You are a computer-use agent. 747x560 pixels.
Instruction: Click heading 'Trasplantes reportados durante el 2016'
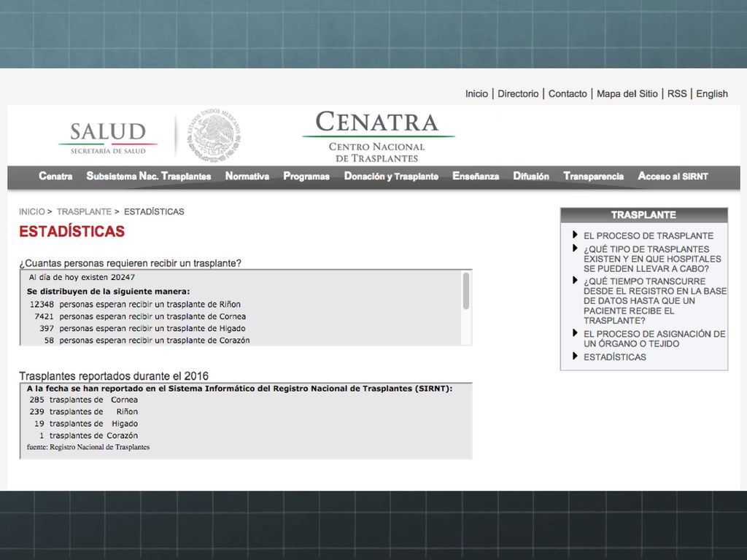(x=114, y=376)
